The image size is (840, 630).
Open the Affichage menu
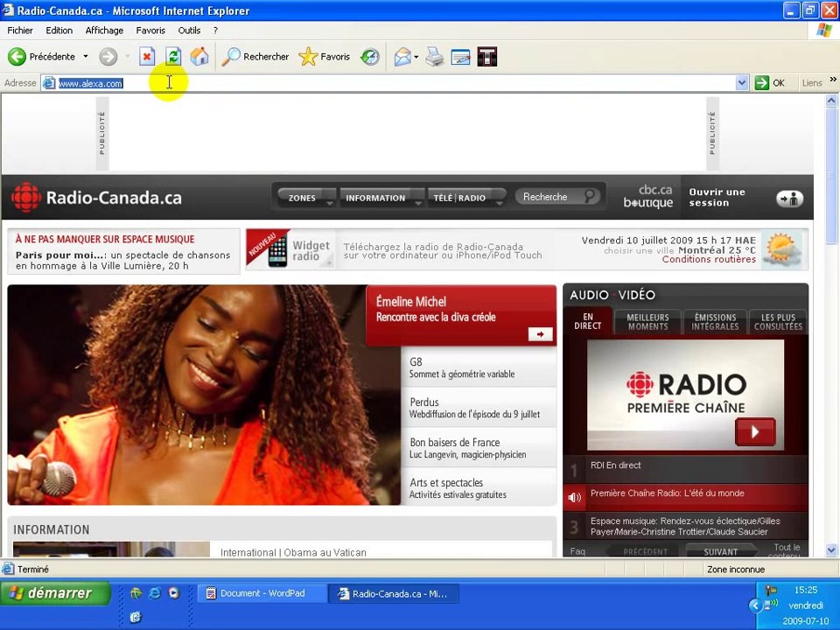(104, 31)
